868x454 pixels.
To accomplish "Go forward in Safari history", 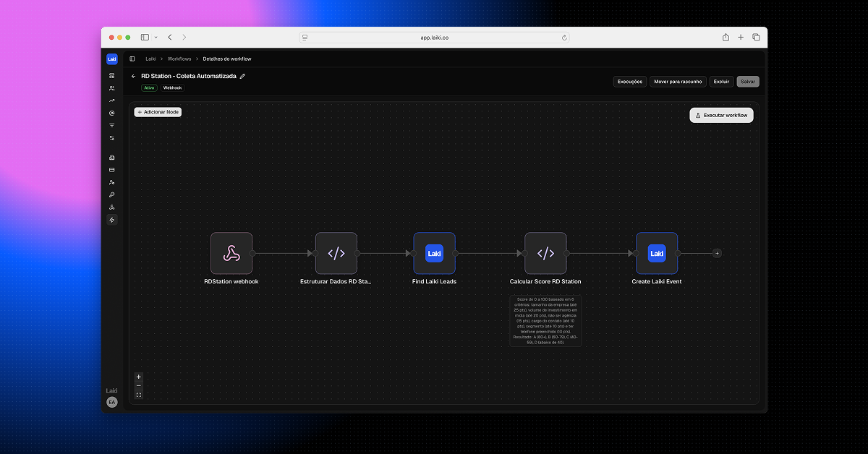I will point(184,37).
